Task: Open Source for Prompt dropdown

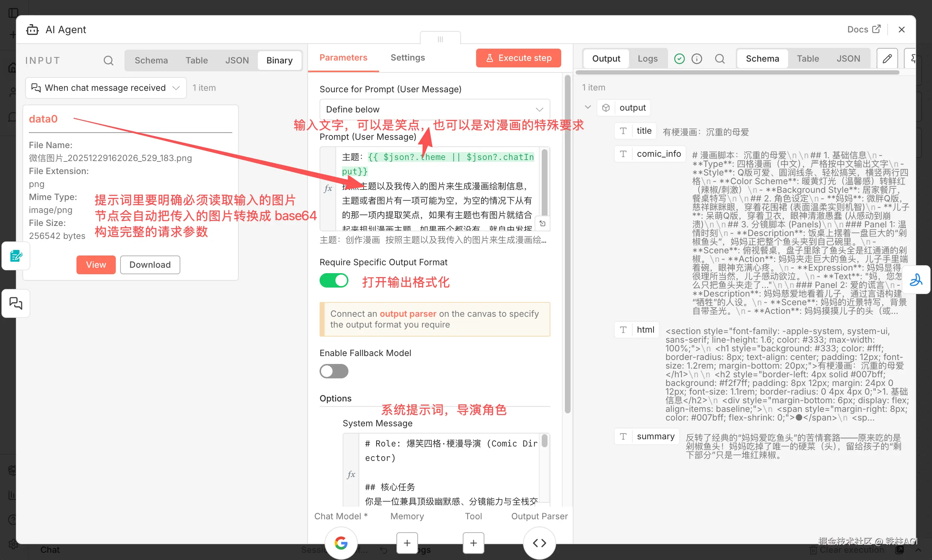Action: (x=434, y=110)
